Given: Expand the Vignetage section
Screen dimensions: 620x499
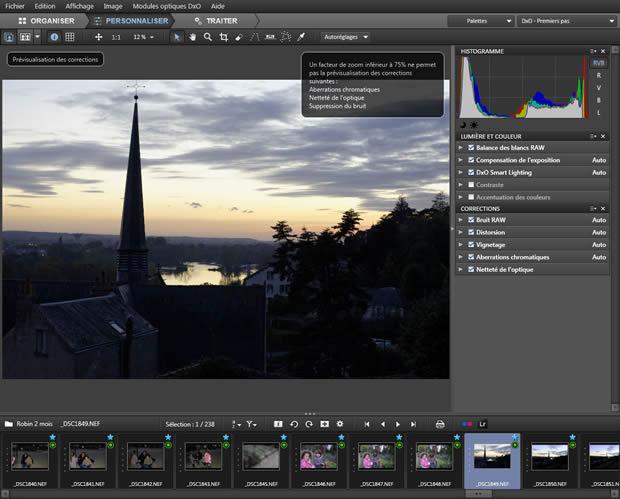Looking at the screenshot, I should [x=460, y=245].
